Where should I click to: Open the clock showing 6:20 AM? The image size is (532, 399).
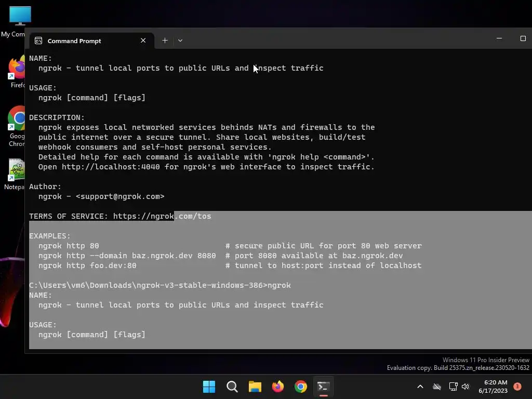pos(493,387)
